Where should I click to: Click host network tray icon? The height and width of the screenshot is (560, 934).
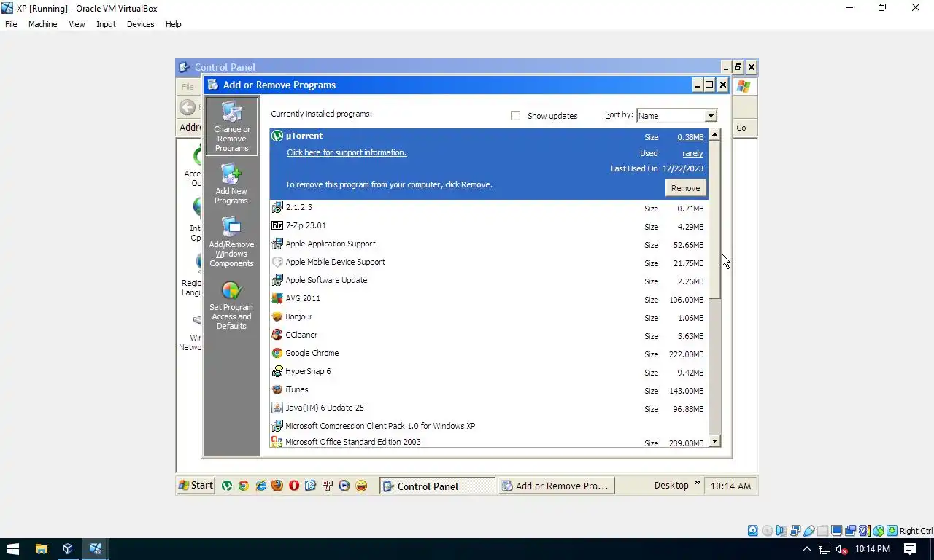click(824, 549)
